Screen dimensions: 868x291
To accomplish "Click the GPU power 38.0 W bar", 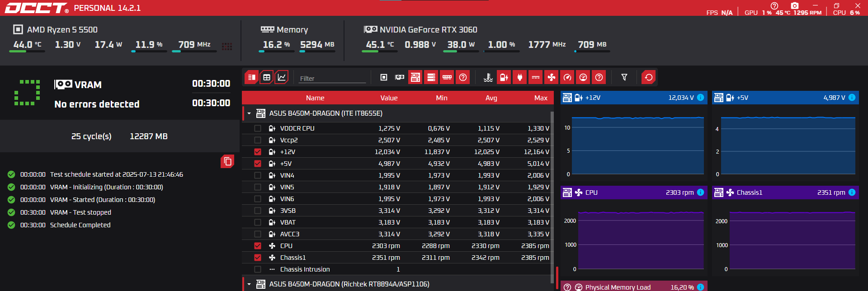I will click(461, 51).
